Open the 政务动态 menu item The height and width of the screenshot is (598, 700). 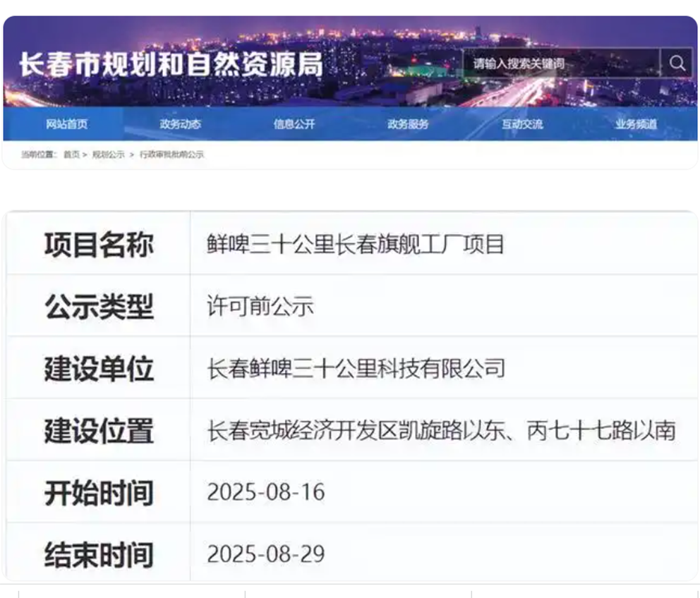(181, 124)
